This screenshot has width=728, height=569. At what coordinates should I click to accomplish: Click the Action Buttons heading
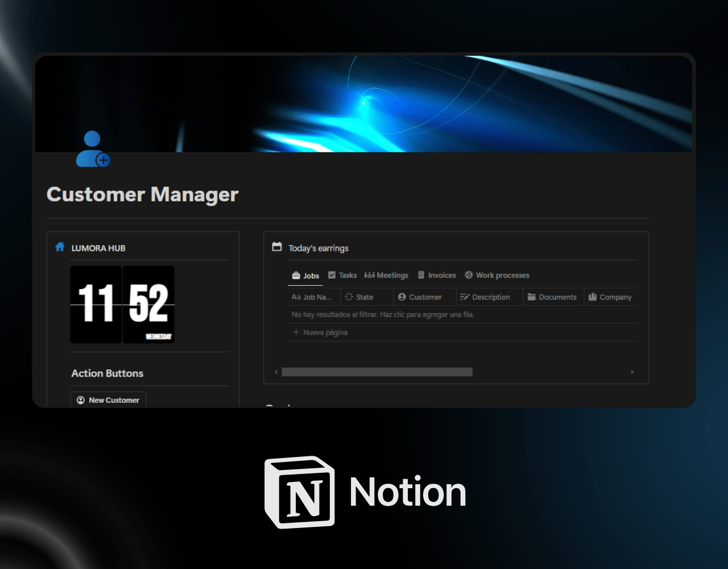tap(107, 373)
